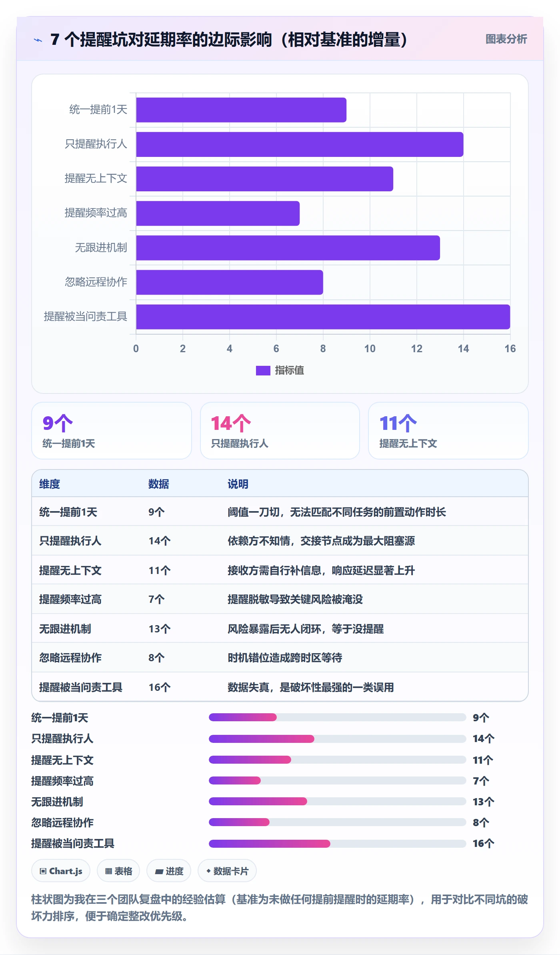Click 时机错位造成跨时区等待 description cell
Image resolution: width=560 pixels, height=955 pixels.
tap(285, 658)
